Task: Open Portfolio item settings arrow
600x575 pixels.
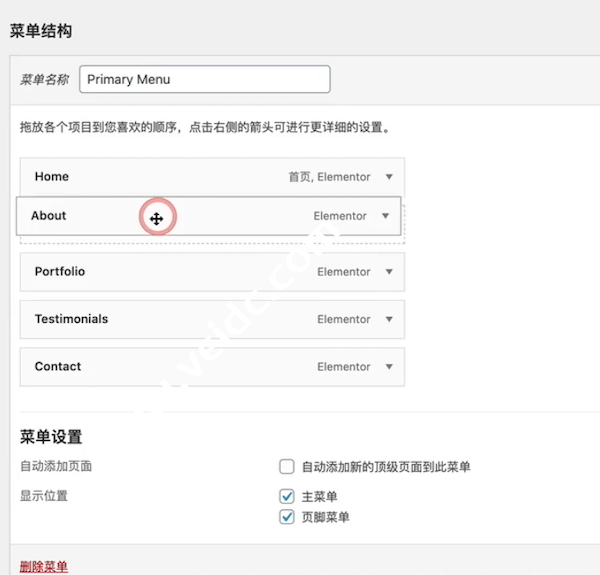Action: click(x=389, y=272)
